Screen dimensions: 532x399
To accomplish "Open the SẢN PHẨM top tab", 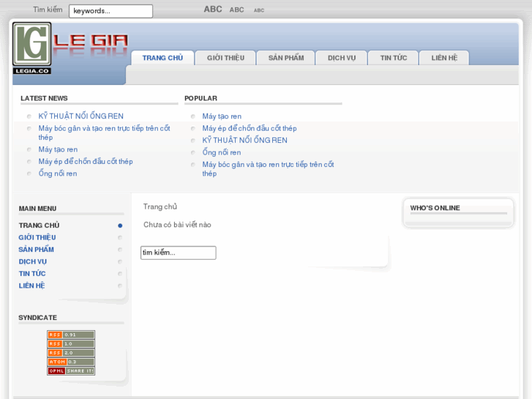I will point(286,58).
